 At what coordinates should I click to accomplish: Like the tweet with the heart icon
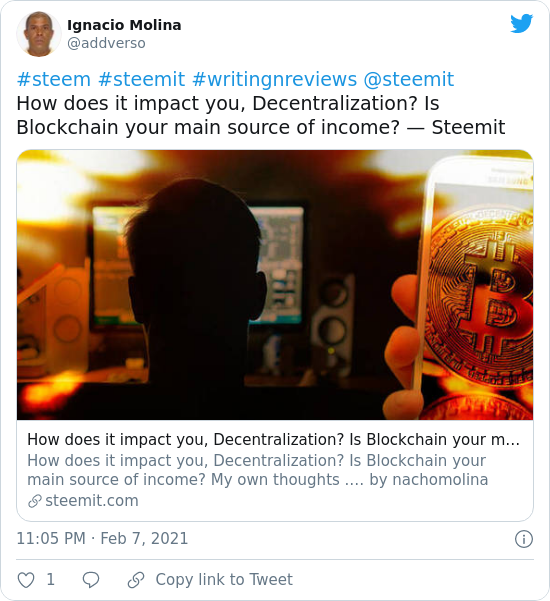pyautogui.click(x=26, y=580)
